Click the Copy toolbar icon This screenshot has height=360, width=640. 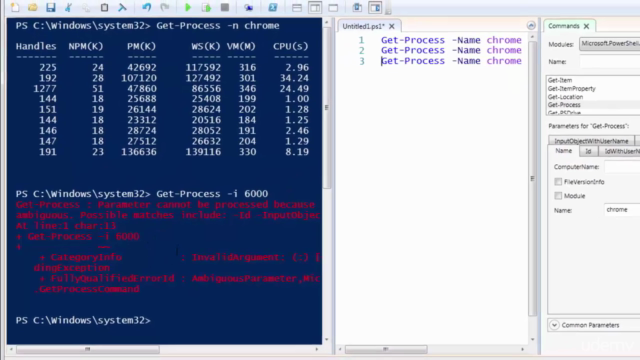[x=86, y=7]
